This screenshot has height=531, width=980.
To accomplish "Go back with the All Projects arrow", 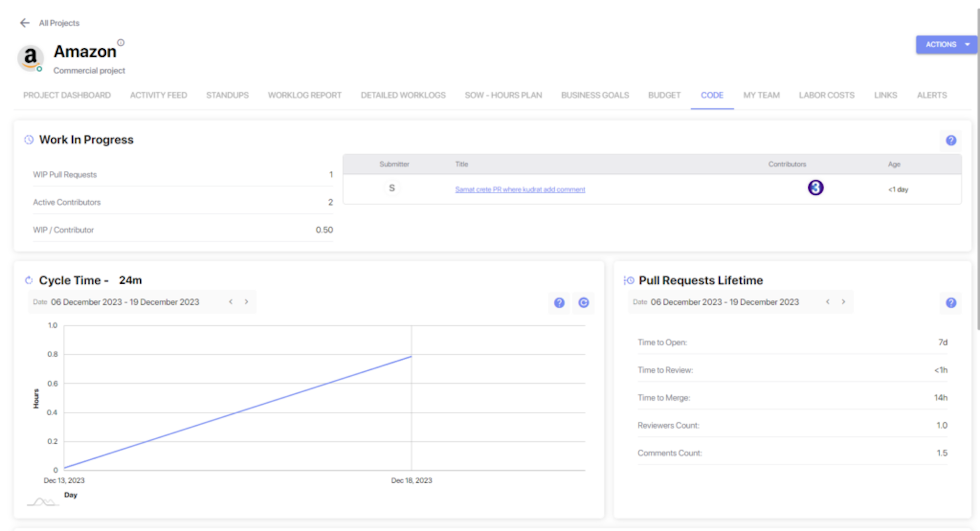I will (x=25, y=23).
